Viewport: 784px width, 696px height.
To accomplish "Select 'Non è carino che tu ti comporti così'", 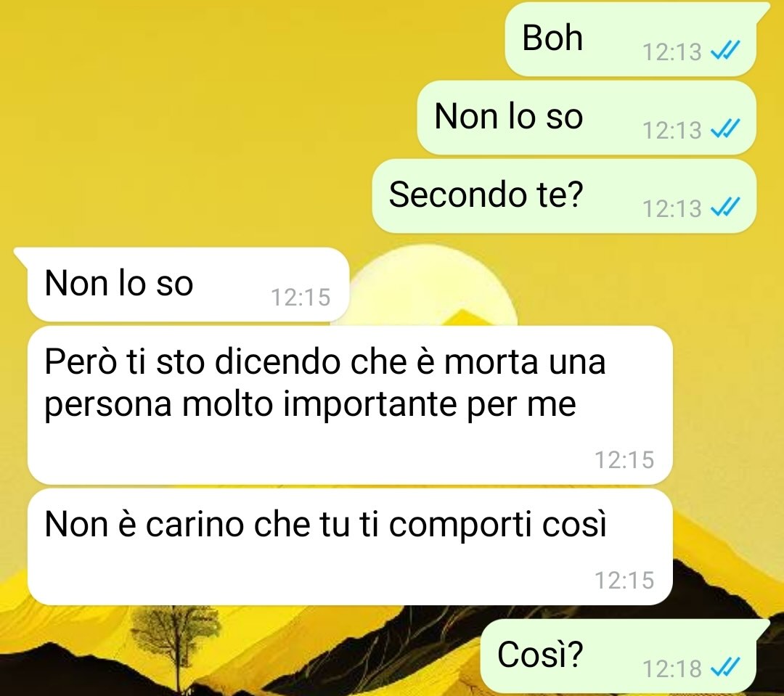I will [x=350, y=547].
